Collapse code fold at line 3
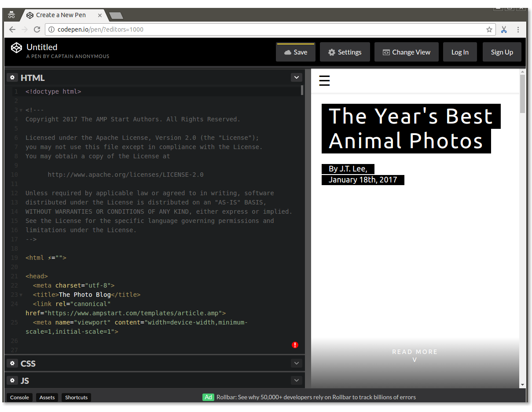Viewport: 532px width, 412px height. 21,110
